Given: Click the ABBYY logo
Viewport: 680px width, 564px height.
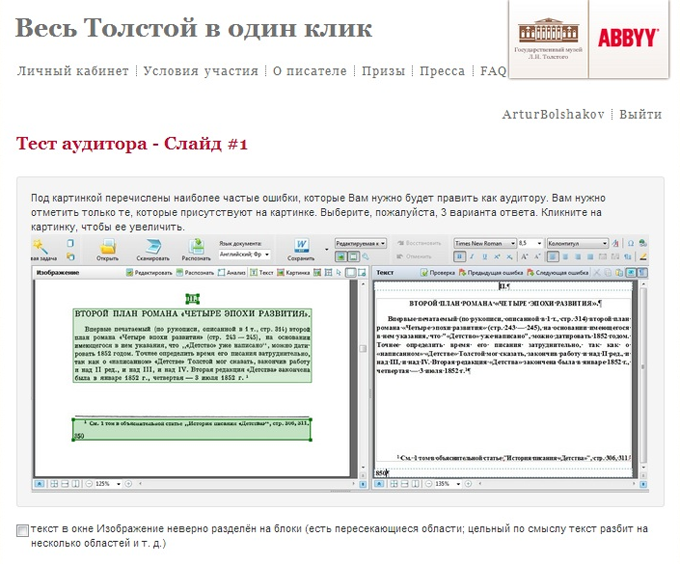Looking at the screenshot, I should [x=627, y=39].
